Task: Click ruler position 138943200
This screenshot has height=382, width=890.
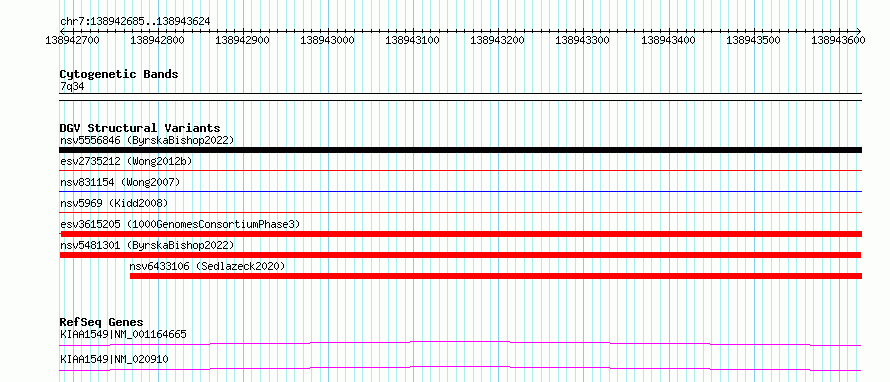Action: coord(498,40)
